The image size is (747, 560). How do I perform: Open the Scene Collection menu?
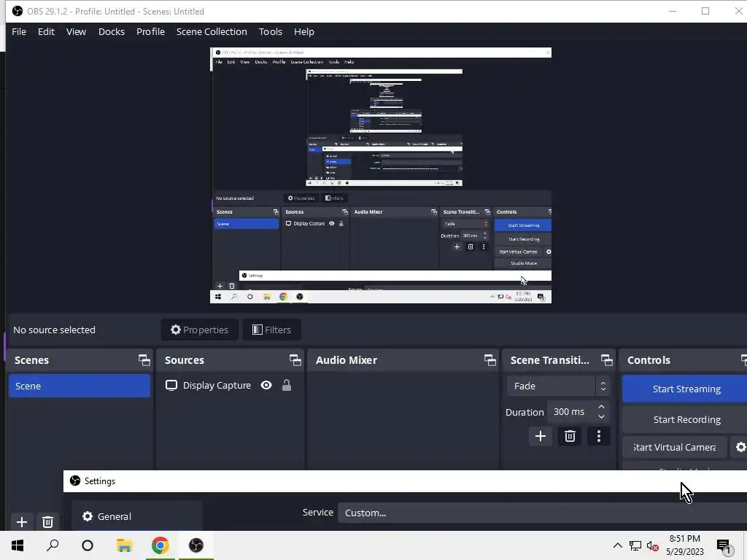212,31
